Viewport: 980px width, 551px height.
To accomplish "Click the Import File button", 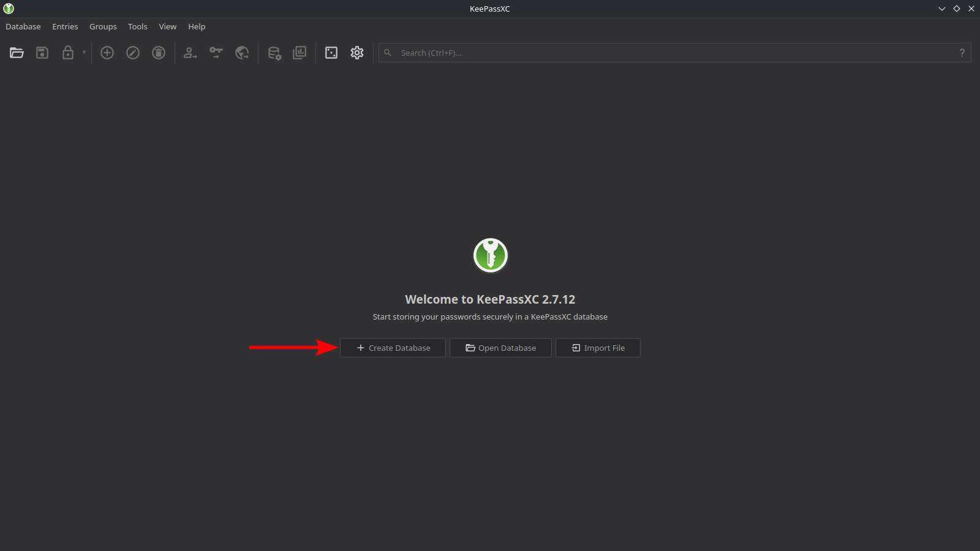I will pyautogui.click(x=598, y=348).
